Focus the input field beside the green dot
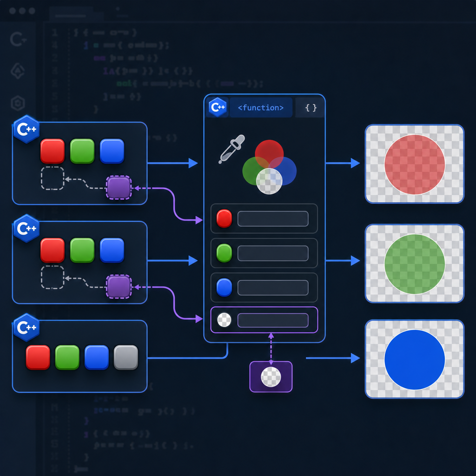Viewport: 476px width, 476px height. (x=273, y=253)
